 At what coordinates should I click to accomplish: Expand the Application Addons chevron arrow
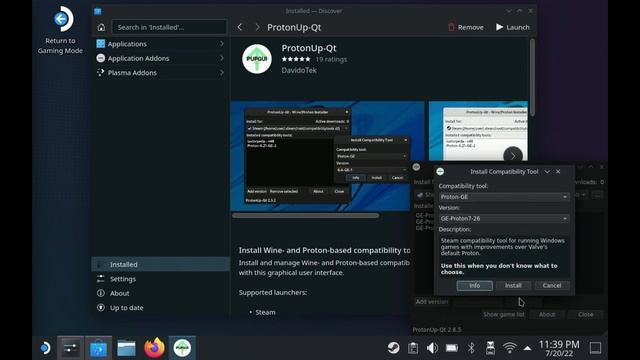click(222, 58)
